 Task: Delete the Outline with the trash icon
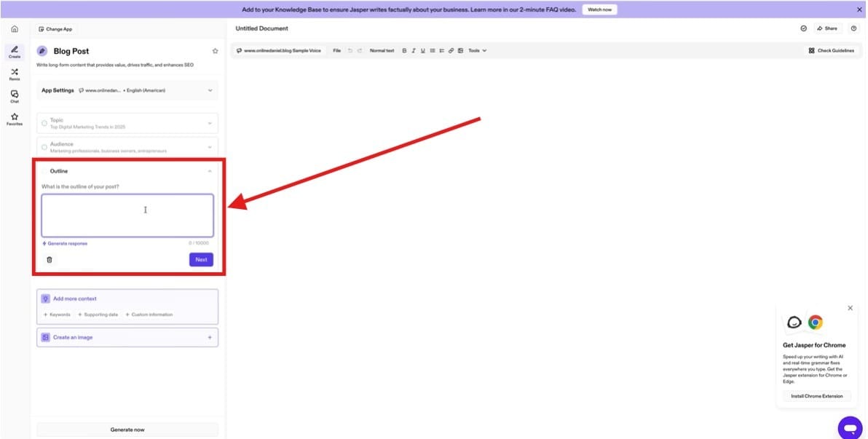49,258
